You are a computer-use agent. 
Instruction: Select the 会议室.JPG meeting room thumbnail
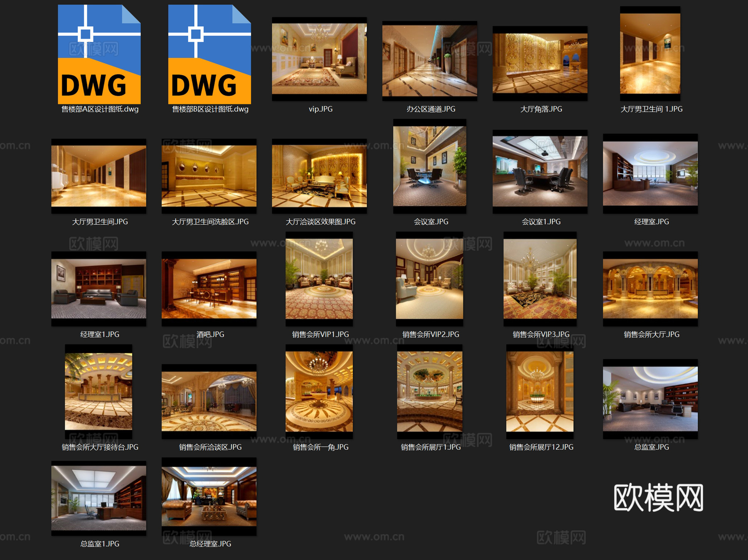430,166
